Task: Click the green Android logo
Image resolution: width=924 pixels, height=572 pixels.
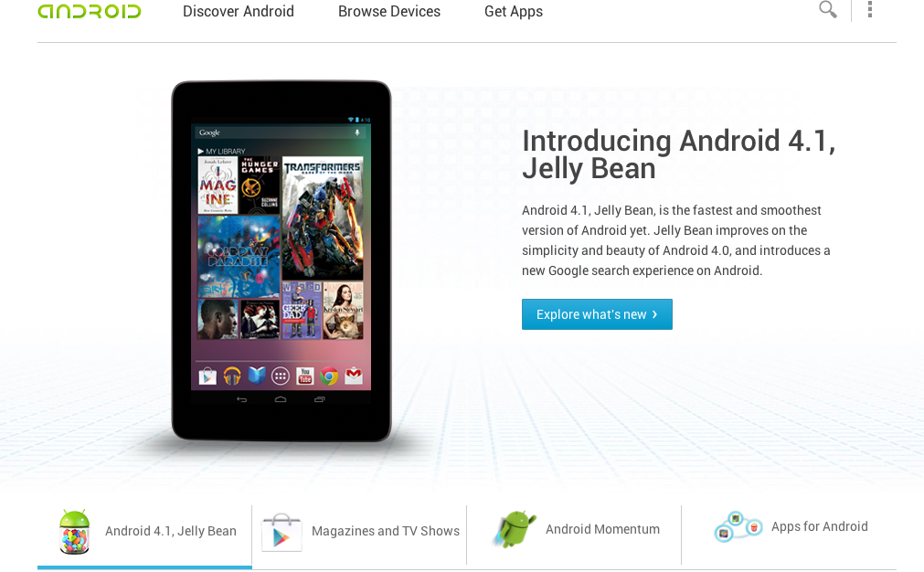Action: [90, 11]
